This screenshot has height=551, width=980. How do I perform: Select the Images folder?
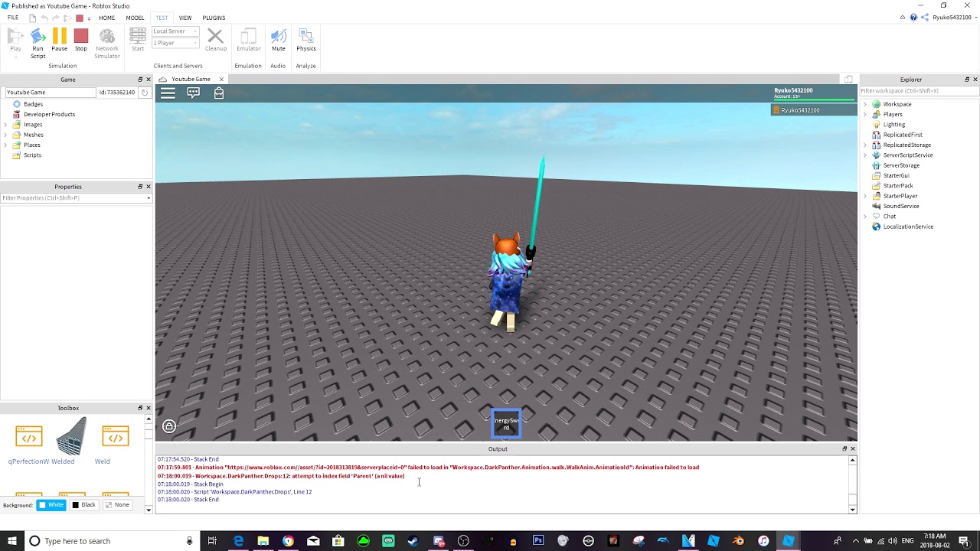33,125
